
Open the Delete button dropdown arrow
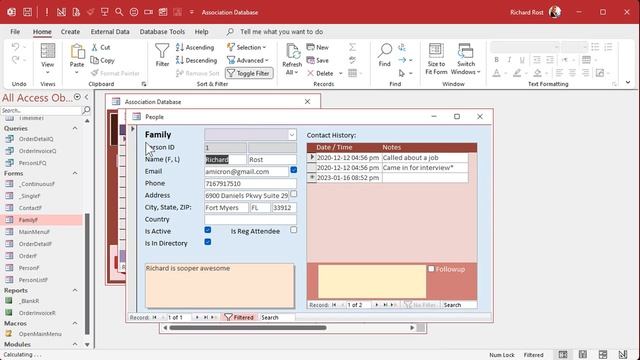pos(341,73)
